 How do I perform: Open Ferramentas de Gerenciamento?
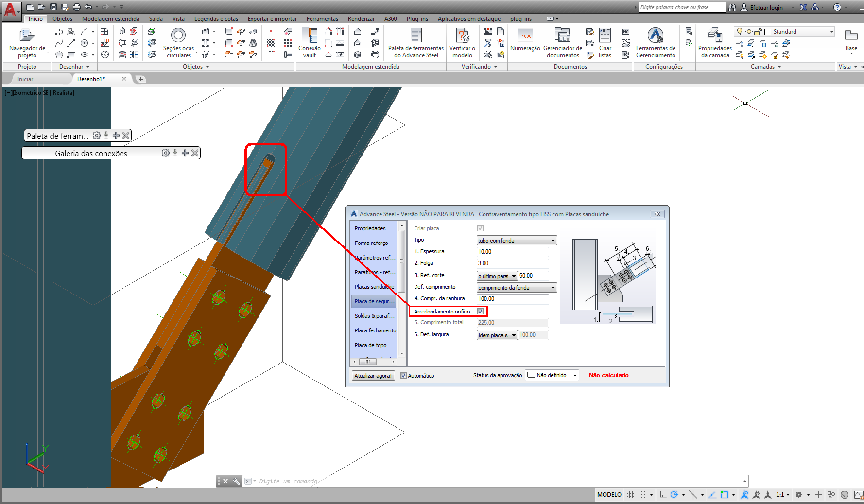point(656,43)
